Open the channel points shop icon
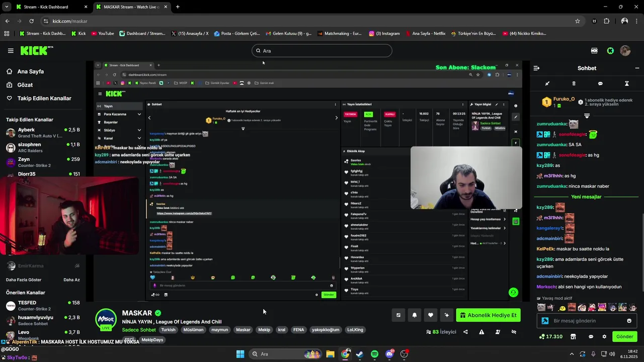This screenshot has height=362, width=644. coord(573,336)
